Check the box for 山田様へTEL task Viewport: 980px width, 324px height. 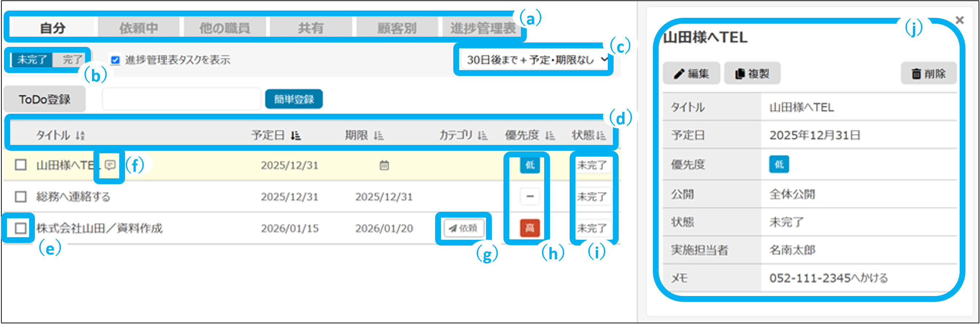[x=21, y=165]
